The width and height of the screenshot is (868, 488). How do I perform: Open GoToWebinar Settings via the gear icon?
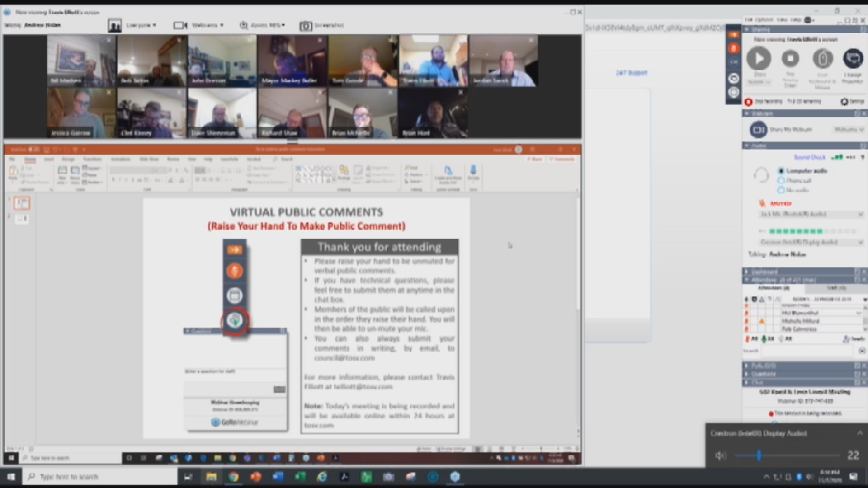844,102
